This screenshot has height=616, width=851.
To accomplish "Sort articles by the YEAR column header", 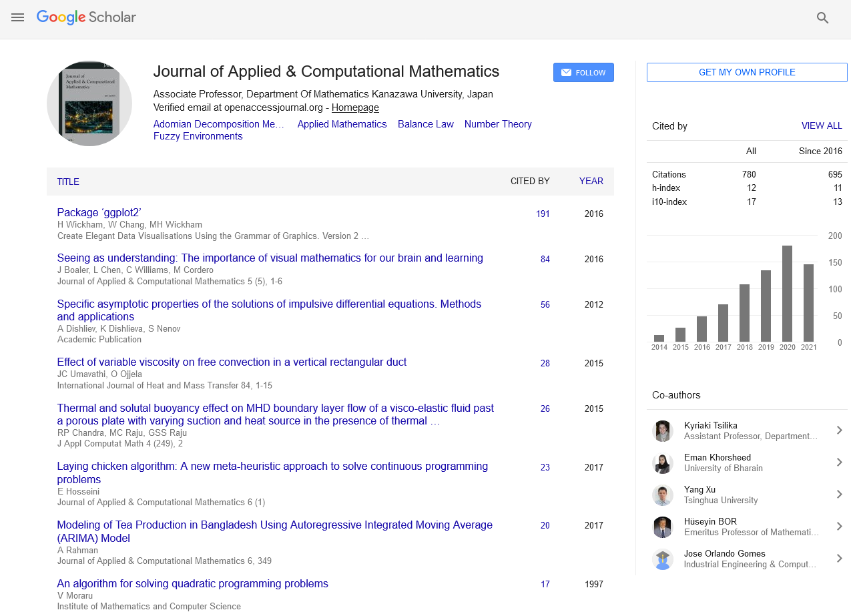I will point(591,181).
